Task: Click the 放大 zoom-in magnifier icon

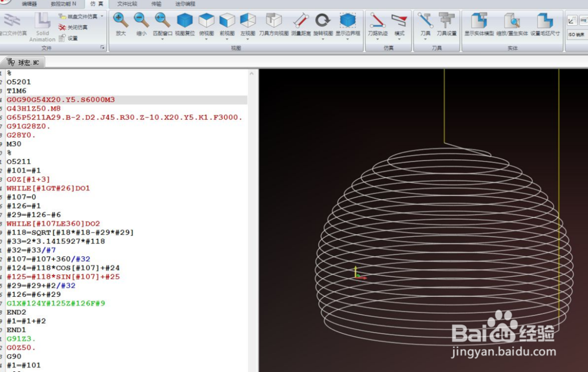Action: (x=121, y=20)
